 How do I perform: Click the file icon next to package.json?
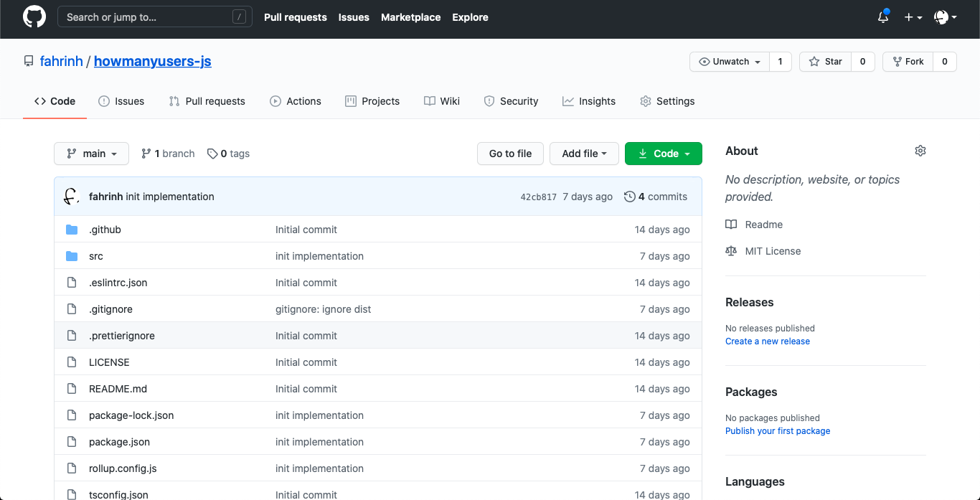pos(72,442)
